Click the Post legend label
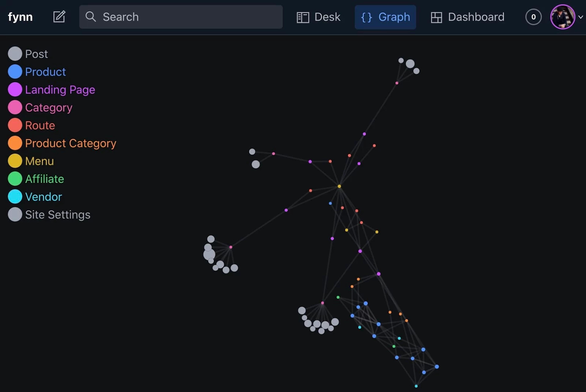The width and height of the screenshot is (586, 392). click(x=36, y=53)
